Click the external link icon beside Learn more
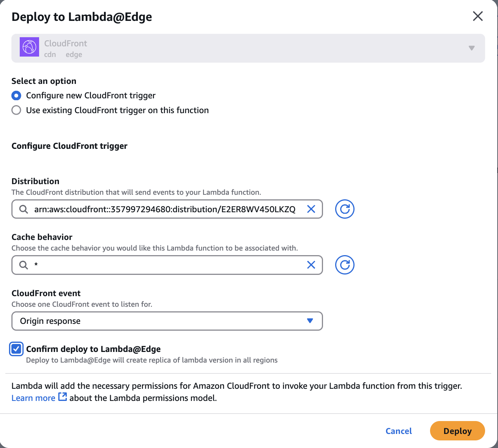Viewport: 498px width, 448px height. (62, 397)
